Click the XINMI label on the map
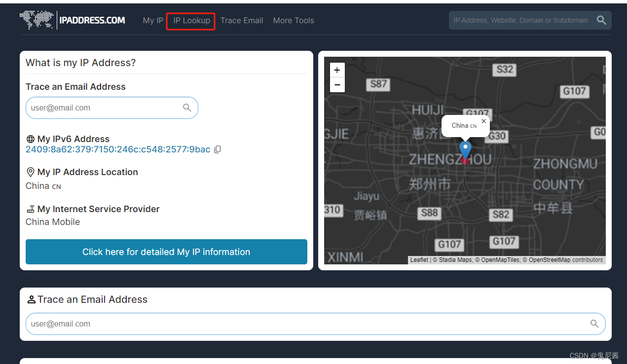This screenshot has width=627, height=364. click(345, 257)
